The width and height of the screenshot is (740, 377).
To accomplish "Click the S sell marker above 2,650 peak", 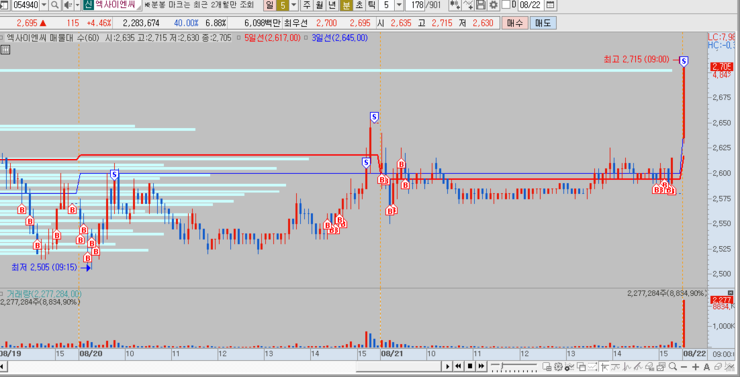I will [x=374, y=117].
